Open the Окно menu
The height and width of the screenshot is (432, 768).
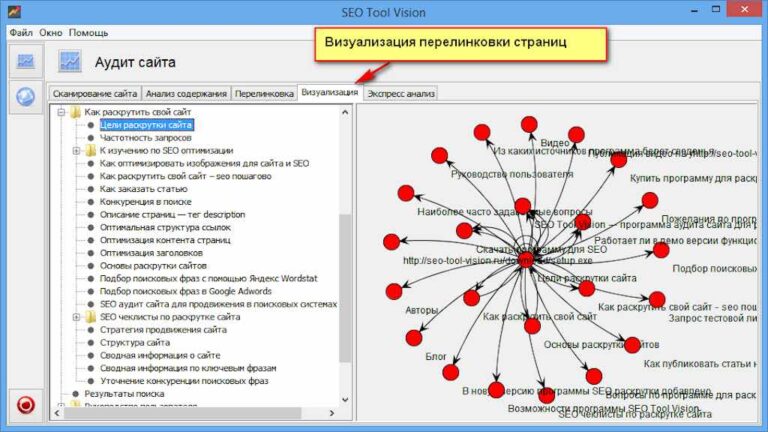point(51,33)
